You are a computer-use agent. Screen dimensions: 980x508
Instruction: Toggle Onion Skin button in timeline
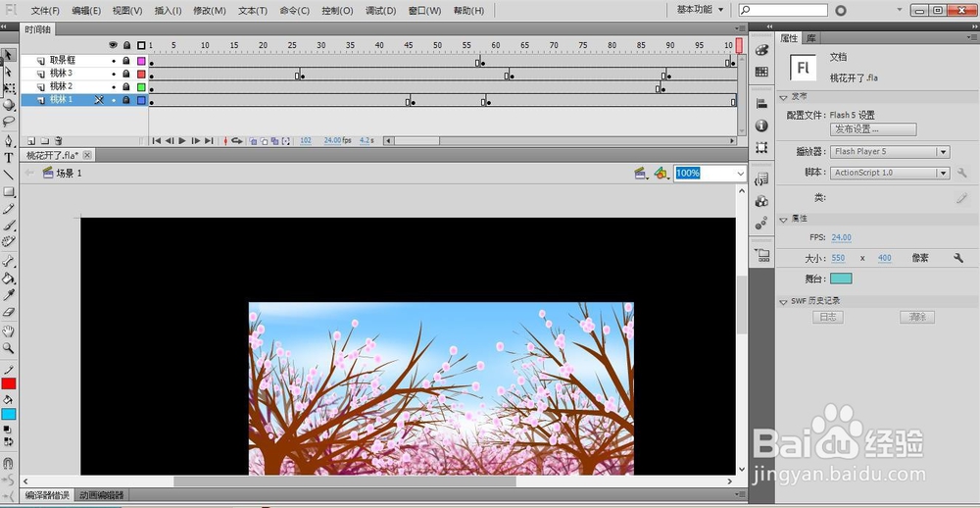(x=253, y=141)
